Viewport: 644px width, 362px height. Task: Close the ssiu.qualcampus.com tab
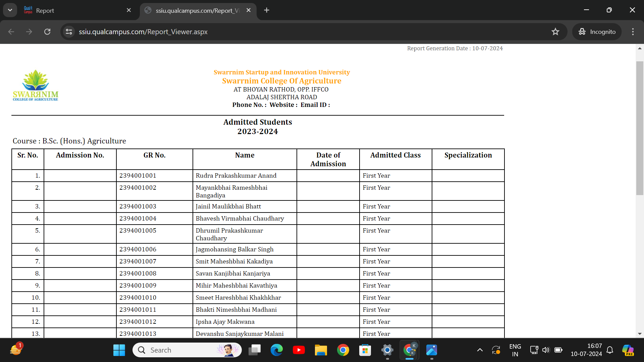click(x=249, y=10)
